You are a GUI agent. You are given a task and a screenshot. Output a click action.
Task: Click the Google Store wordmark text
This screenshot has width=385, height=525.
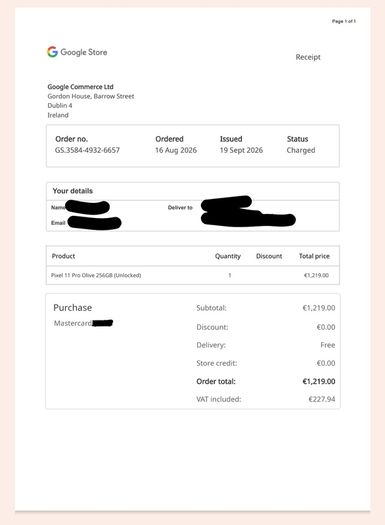[84, 52]
